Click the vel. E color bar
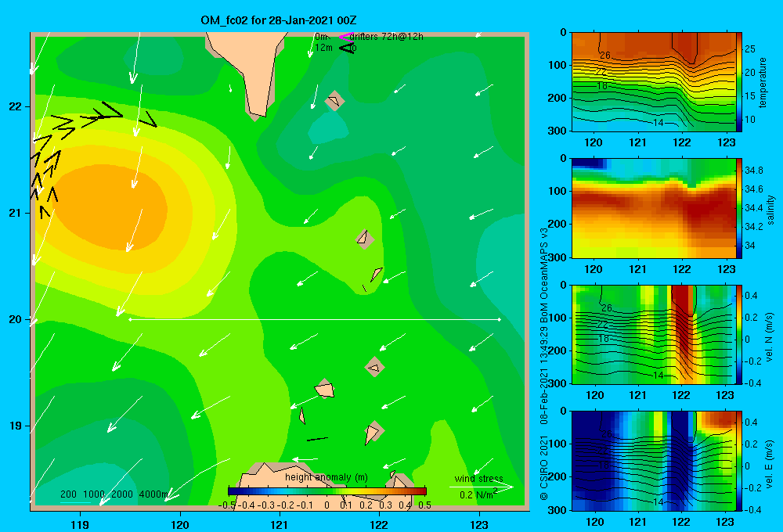This screenshot has width=783, height=532. click(x=739, y=461)
